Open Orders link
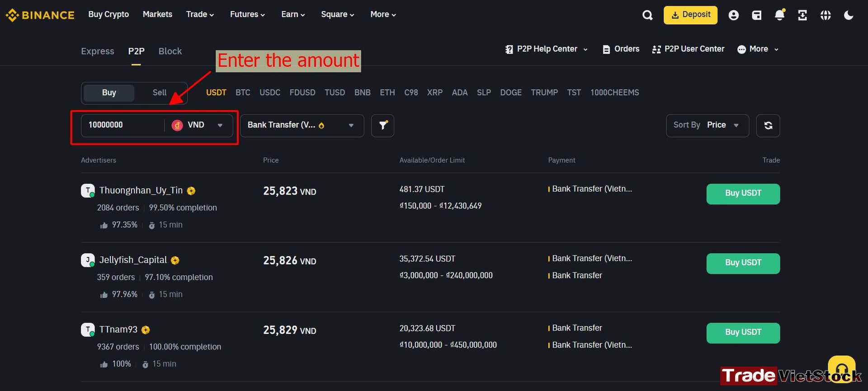Viewport: 868px width, 391px height. [x=627, y=49]
